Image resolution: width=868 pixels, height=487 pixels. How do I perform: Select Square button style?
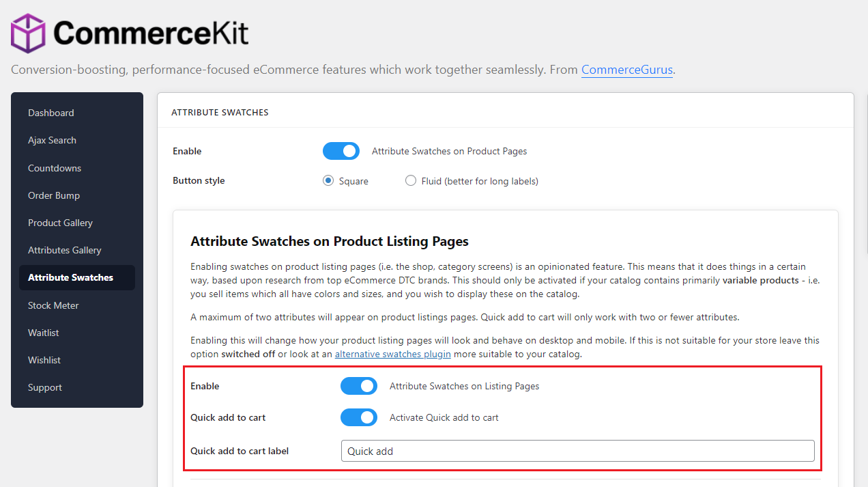(329, 181)
